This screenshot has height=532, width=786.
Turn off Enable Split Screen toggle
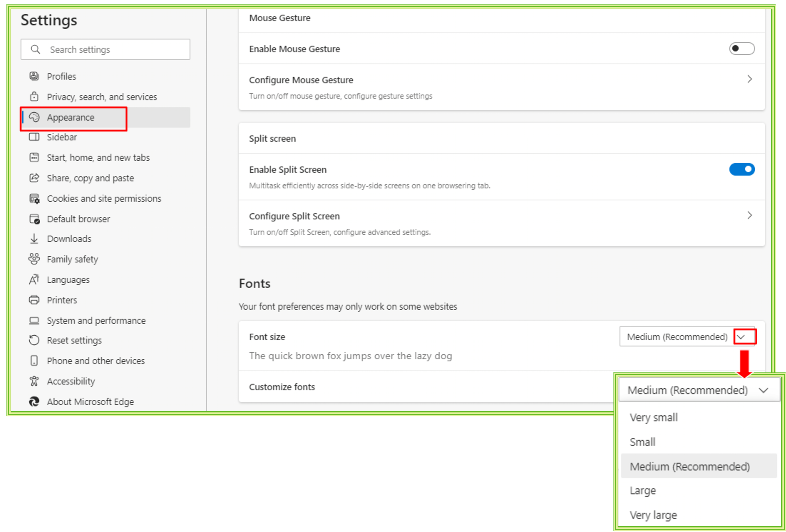click(x=742, y=170)
